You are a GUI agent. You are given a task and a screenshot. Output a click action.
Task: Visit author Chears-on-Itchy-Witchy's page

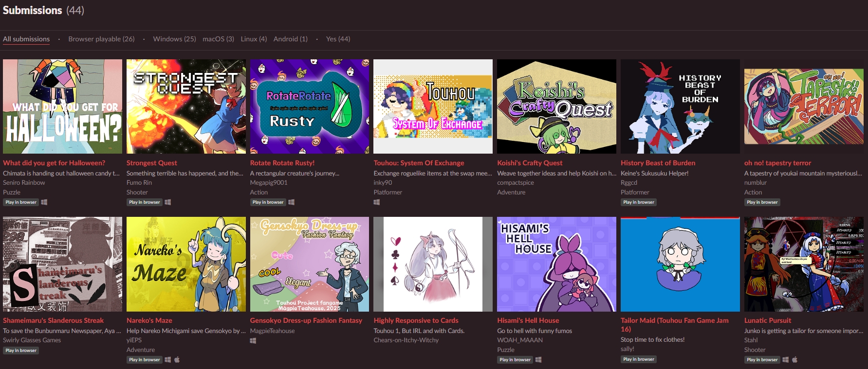click(x=406, y=340)
